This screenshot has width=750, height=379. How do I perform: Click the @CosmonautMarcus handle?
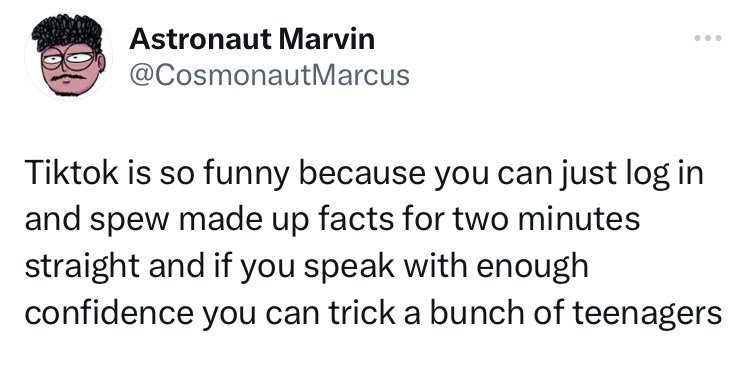pyautogui.click(x=269, y=76)
